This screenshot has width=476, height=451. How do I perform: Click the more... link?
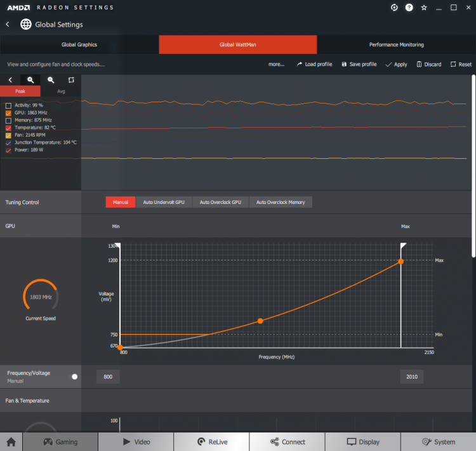pyautogui.click(x=276, y=64)
